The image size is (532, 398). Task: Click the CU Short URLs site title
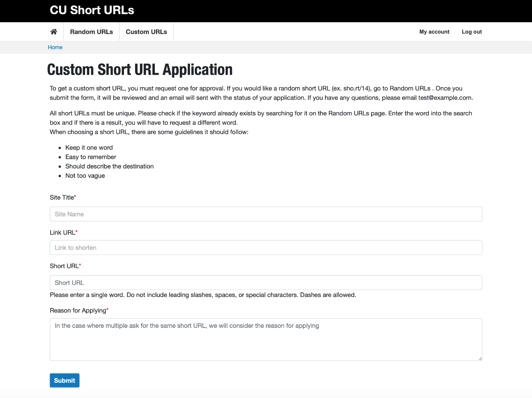click(92, 10)
